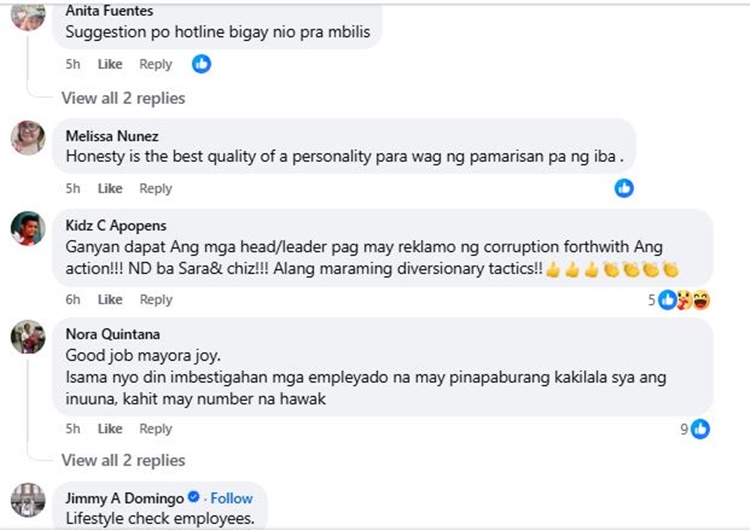This screenshot has height=530, width=750.
Task: Like Melissa Nunez's comment
Action: click(110, 188)
